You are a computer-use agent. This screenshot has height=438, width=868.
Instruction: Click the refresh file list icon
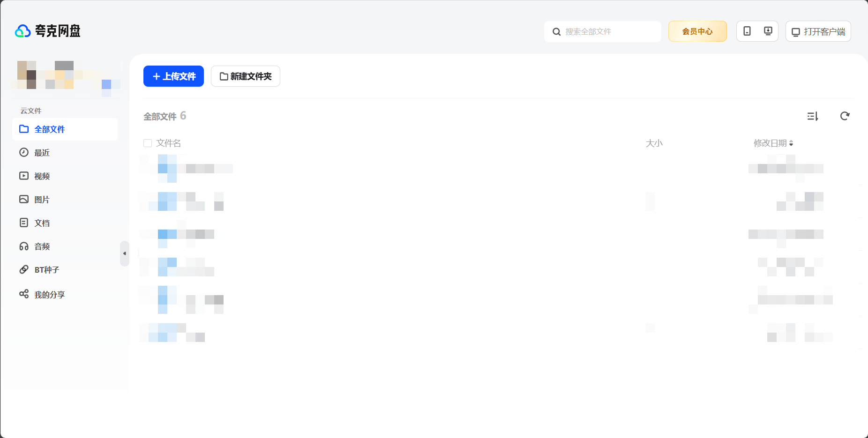click(845, 116)
